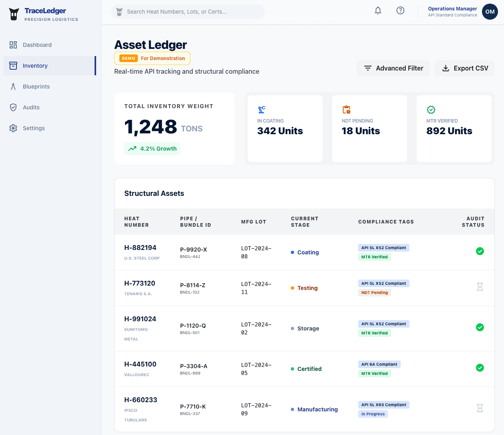Click the audit checkmark for H-991024
Viewport: 504px width, 435px height.
click(480, 327)
